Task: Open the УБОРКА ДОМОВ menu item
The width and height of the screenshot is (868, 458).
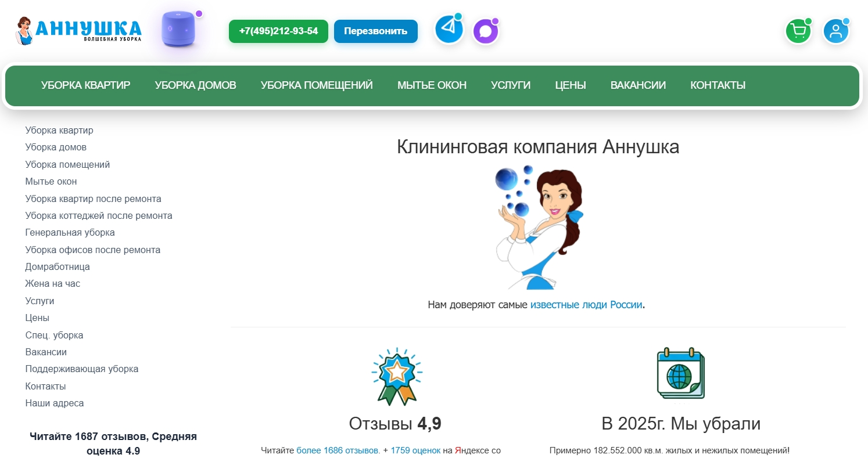Action: [196, 85]
